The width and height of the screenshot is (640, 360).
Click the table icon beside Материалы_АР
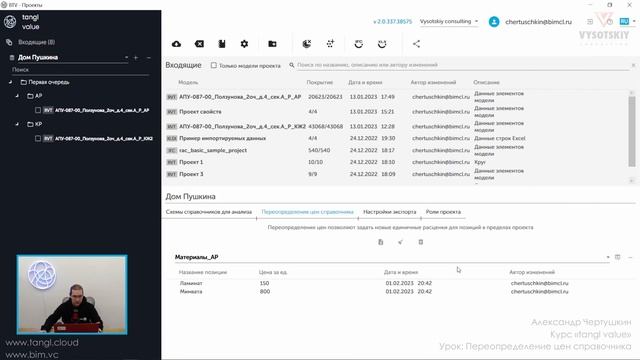(x=618, y=257)
